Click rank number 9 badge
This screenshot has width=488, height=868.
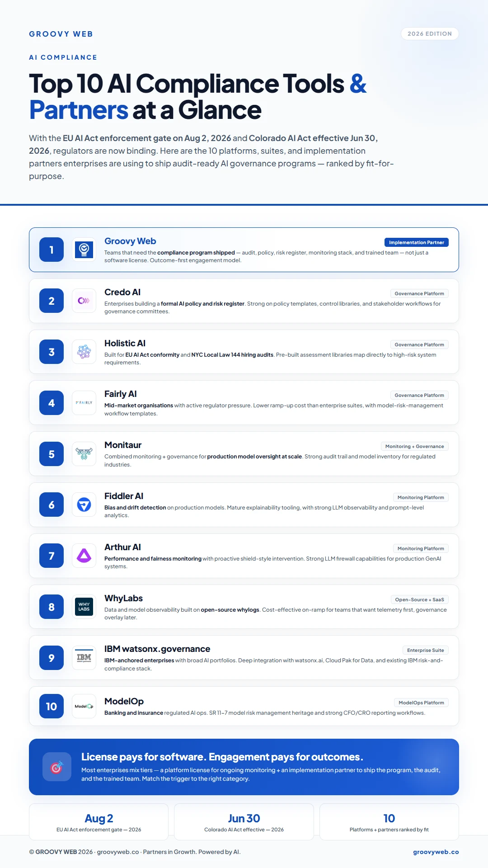(52, 658)
